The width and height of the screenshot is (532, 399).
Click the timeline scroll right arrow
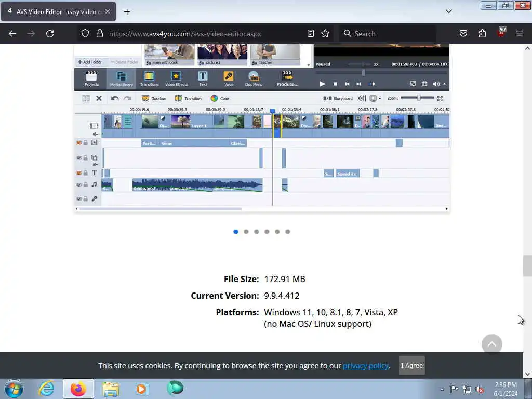447,209
